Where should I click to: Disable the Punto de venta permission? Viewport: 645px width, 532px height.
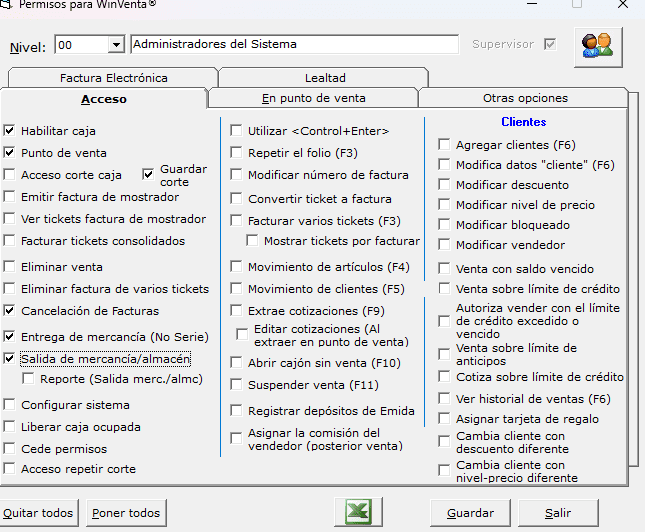pyautogui.click(x=10, y=153)
